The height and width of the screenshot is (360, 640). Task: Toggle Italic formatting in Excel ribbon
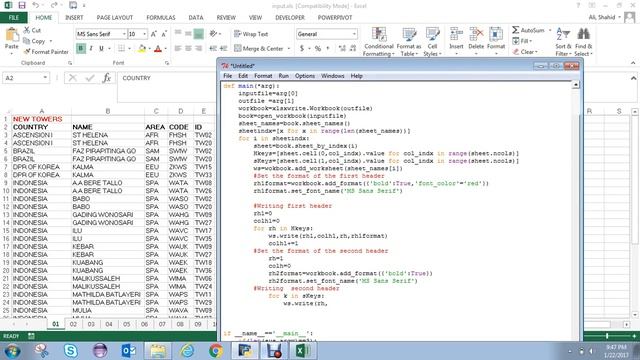(91, 49)
